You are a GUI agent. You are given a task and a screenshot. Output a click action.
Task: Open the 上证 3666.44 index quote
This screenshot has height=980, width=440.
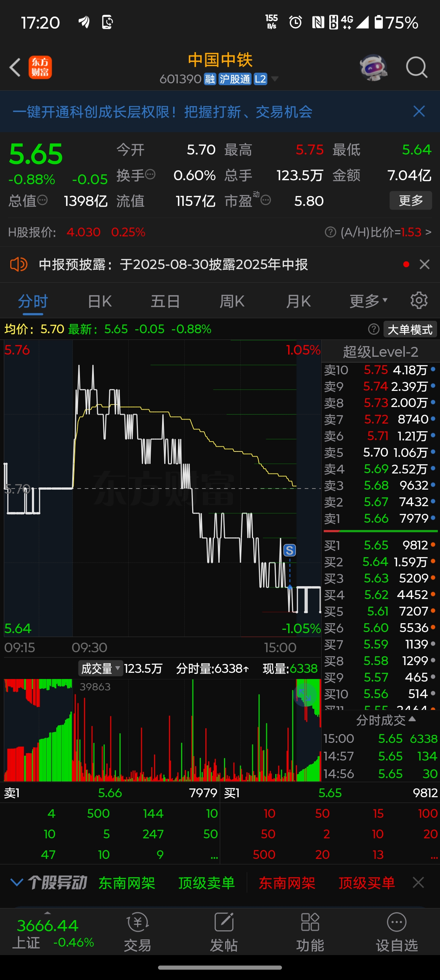53,932
